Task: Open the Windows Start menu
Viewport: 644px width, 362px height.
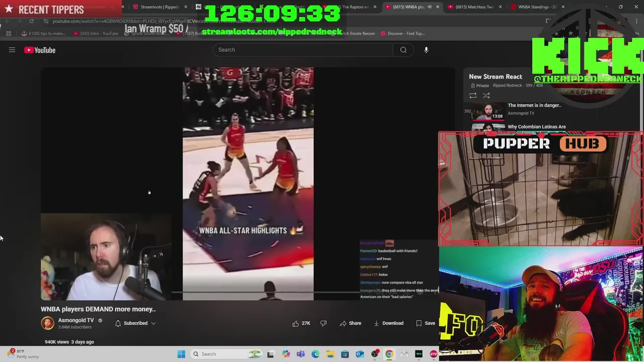Action: (181, 354)
